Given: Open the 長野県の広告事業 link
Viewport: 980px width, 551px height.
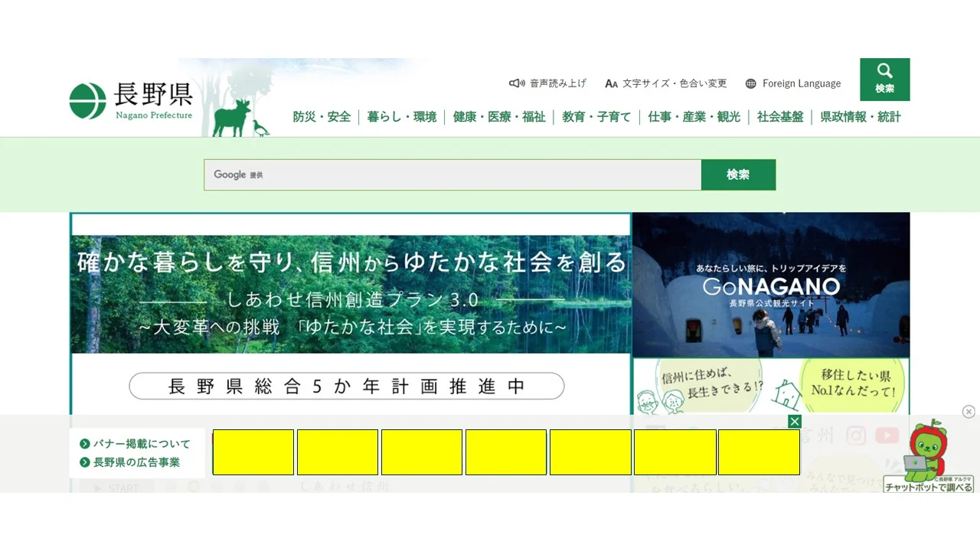Looking at the screenshot, I should pyautogui.click(x=137, y=462).
